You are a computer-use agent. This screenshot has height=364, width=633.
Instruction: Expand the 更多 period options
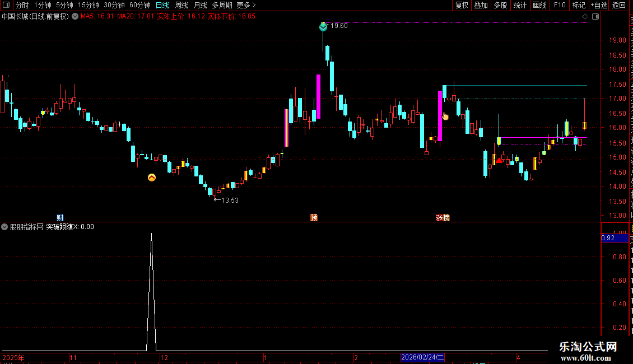[x=246, y=5]
